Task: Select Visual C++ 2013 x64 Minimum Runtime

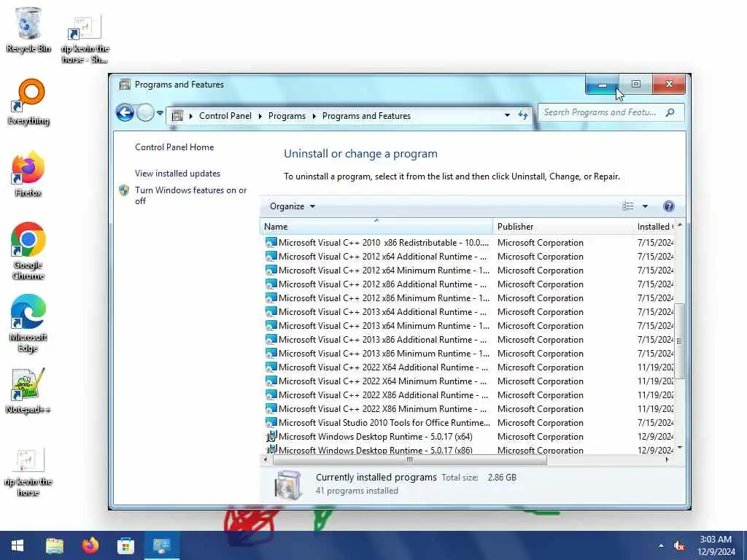Action: click(x=468, y=326)
